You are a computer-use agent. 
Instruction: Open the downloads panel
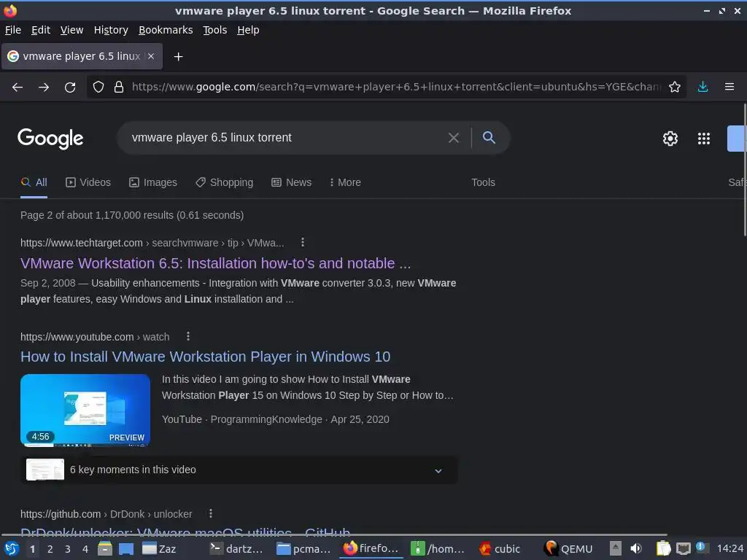[703, 87]
